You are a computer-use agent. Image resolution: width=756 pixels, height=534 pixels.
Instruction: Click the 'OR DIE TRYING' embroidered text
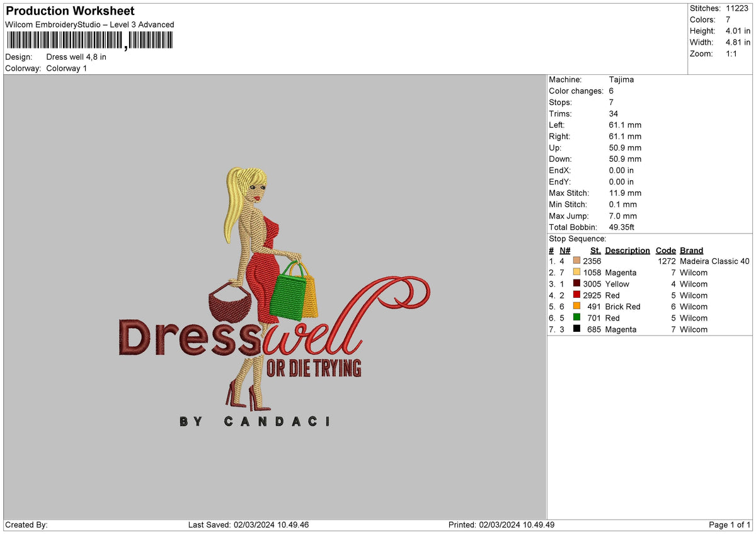click(314, 368)
